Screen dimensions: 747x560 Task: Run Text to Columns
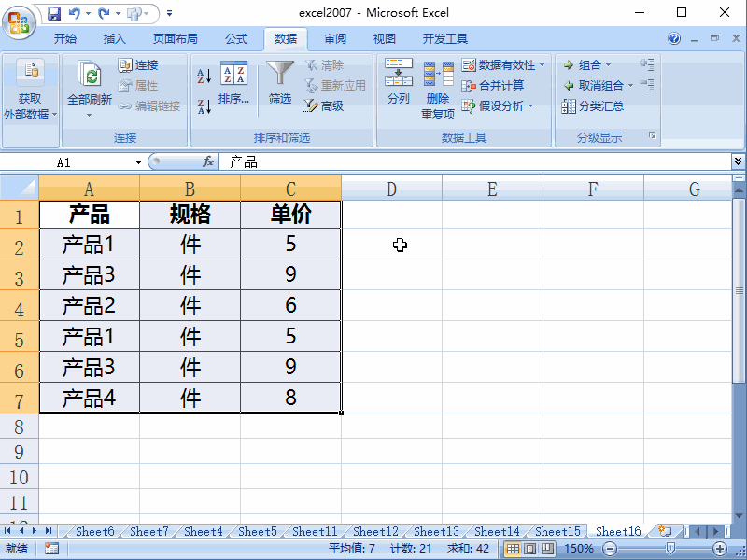click(399, 81)
